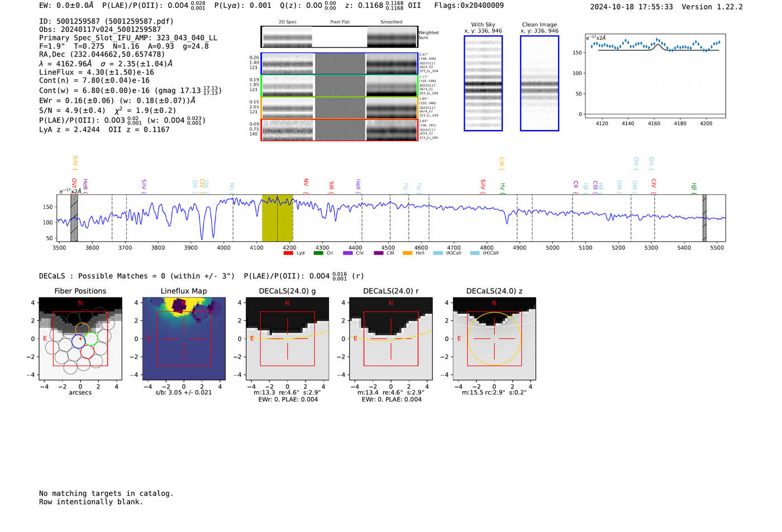
Task: Pick the orange fiber circle in Fiber Positions
Action: tap(82, 329)
